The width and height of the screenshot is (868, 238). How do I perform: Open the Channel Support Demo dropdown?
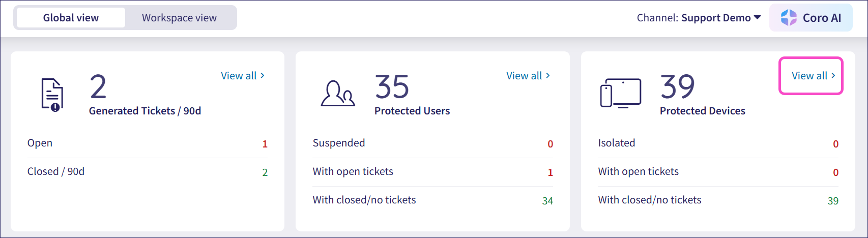tap(721, 18)
